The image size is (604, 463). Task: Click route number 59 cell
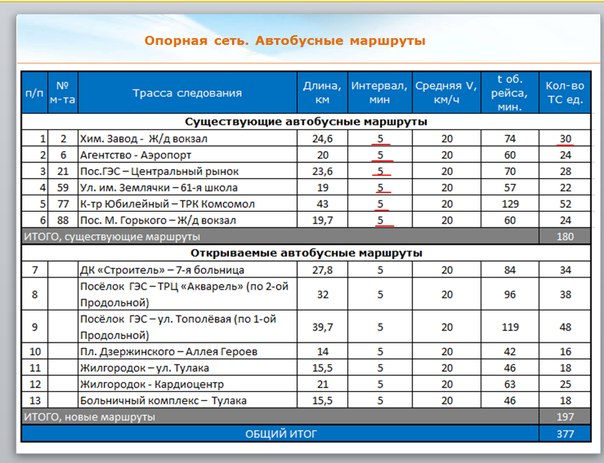(63, 188)
